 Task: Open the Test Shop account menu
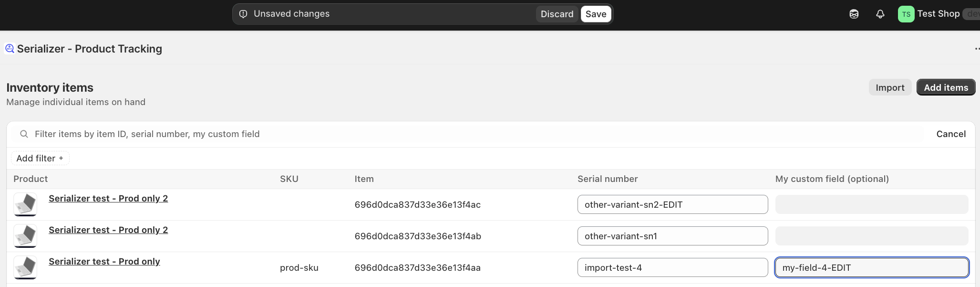pyautogui.click(x=938, y=14)
